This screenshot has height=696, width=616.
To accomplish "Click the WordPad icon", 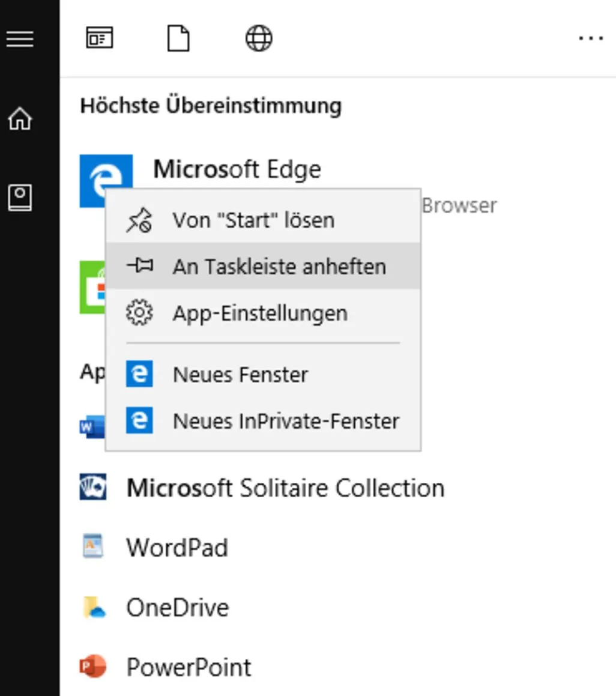I will (93, 546).
